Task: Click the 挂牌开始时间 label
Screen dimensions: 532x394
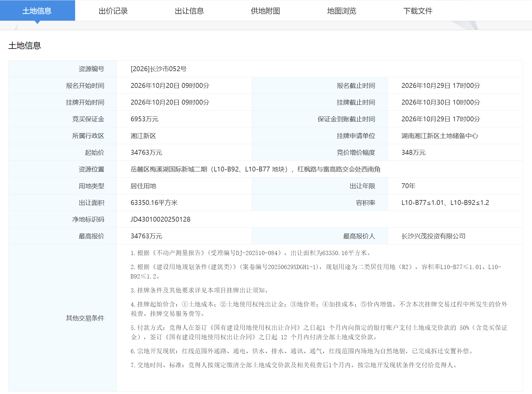Action: 85,102
